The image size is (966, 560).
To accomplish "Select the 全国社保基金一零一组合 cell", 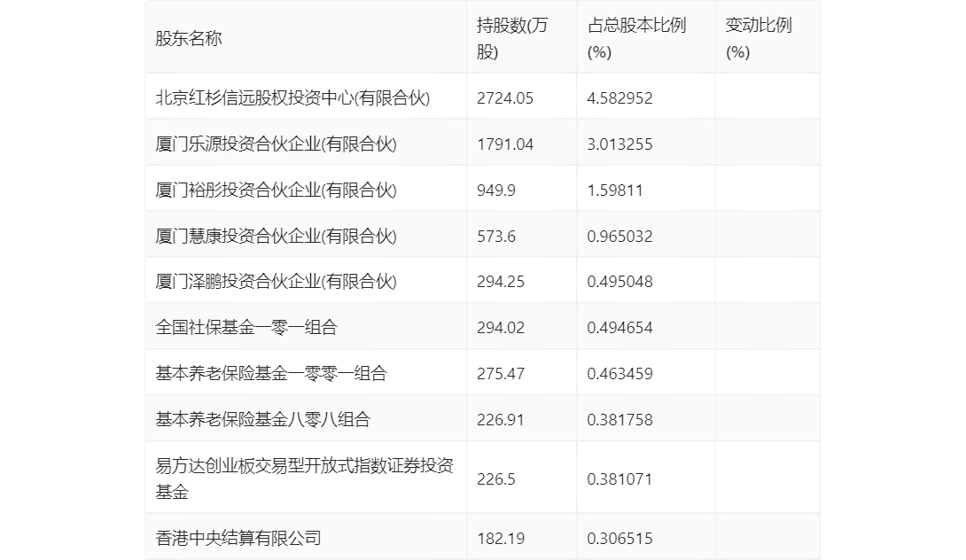I will [246, 328].
